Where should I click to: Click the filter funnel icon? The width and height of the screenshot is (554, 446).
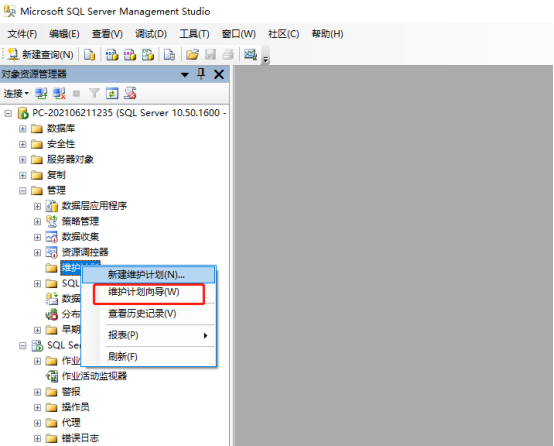pyautogui.click(x=94, y=93)
